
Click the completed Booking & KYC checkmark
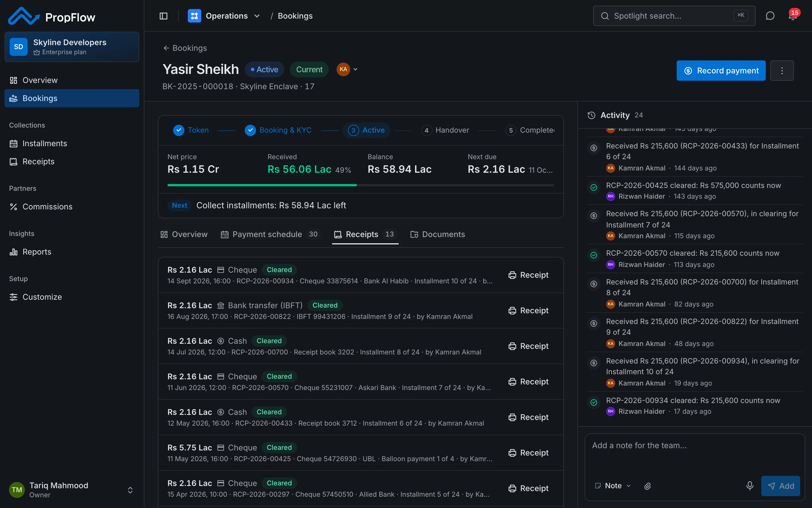coord(250,130)
